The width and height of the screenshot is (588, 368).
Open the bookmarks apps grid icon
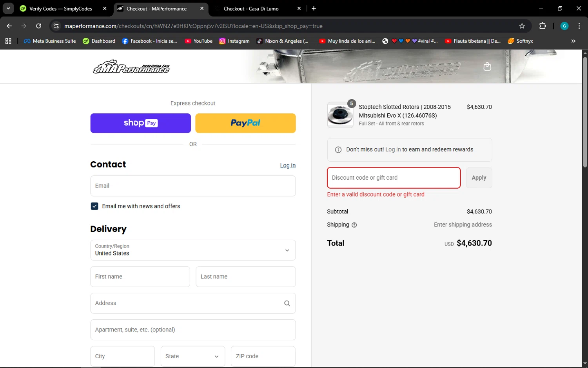tap(8, 41)
